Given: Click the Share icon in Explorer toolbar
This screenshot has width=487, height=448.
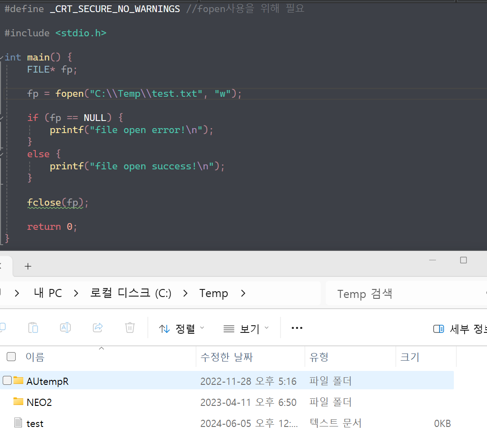Looking at the screenshot, I should (98, 327).
